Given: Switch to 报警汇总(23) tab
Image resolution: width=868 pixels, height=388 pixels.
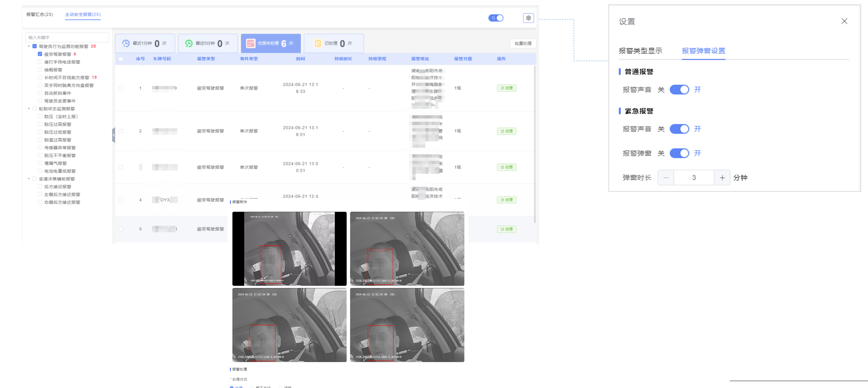Looking at the screenshot, I should coord(39,14).
